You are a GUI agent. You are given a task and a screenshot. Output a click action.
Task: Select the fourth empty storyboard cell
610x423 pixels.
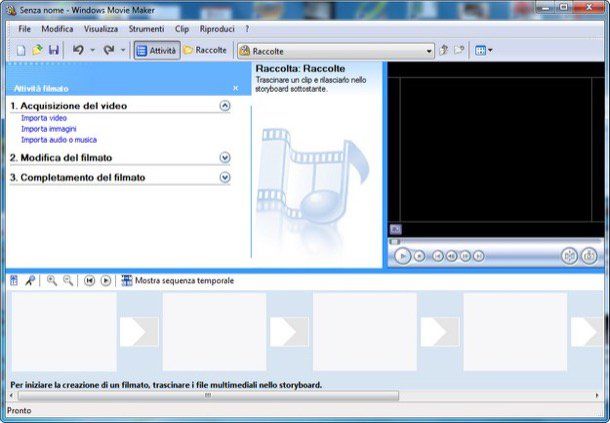pyautogui.click(x=515, y=332)
